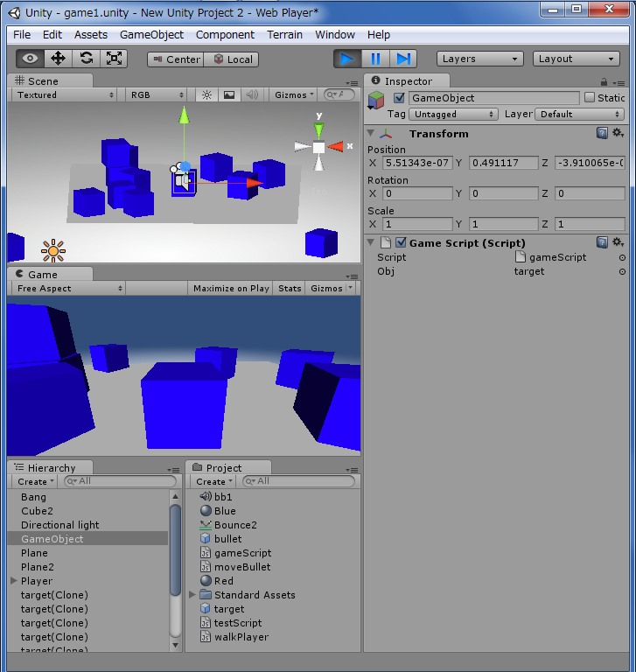Toggle the GameObject active checkbox
The width and height of the screenshot is (636, 672).
pyautogui.click(x=399, y=98)
